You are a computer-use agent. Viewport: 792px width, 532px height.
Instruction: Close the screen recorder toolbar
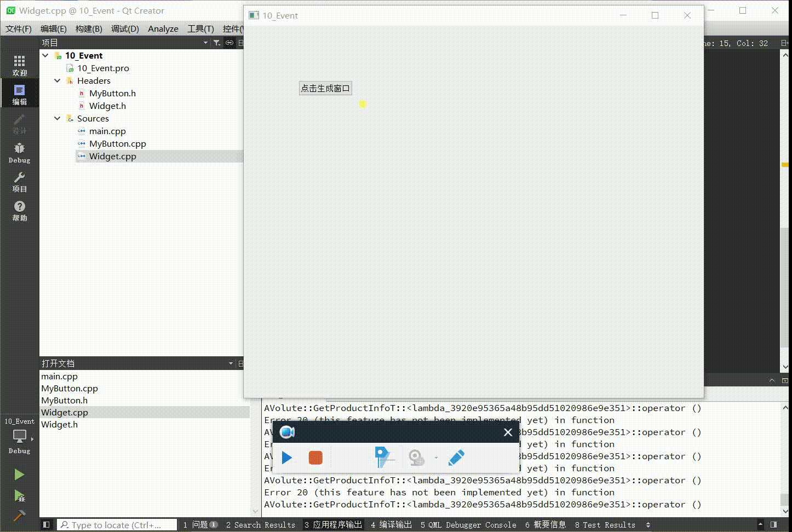pos(508,432)
